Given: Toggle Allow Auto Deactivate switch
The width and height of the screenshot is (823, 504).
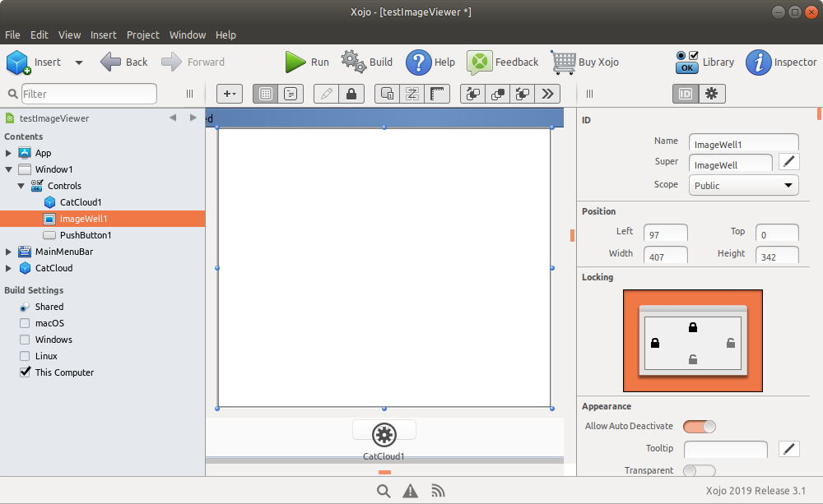Looking at the screenshot, I should (699, 427).
